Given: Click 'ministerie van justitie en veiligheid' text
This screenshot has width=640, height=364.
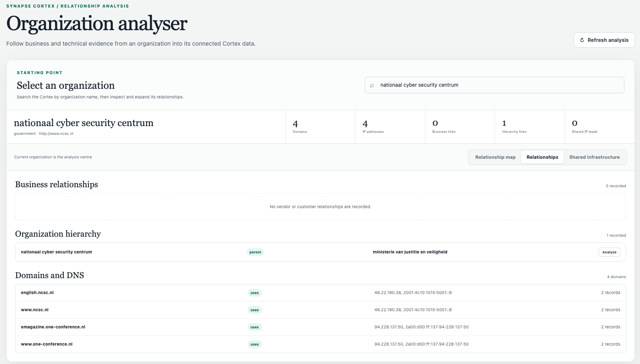Looking at the screenshot, I should [410, 252].
